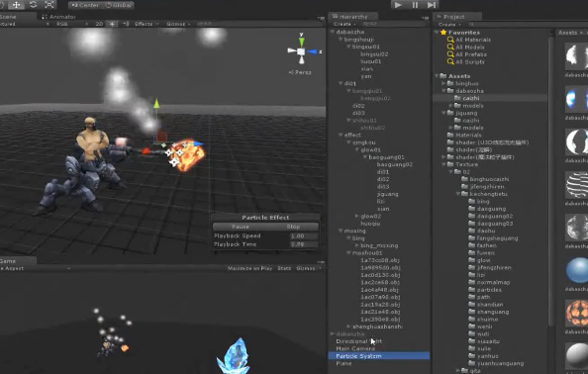588x374 pixels.
Task: Select Particle System in the Hierarchy
Action: (x=379, y=356)
